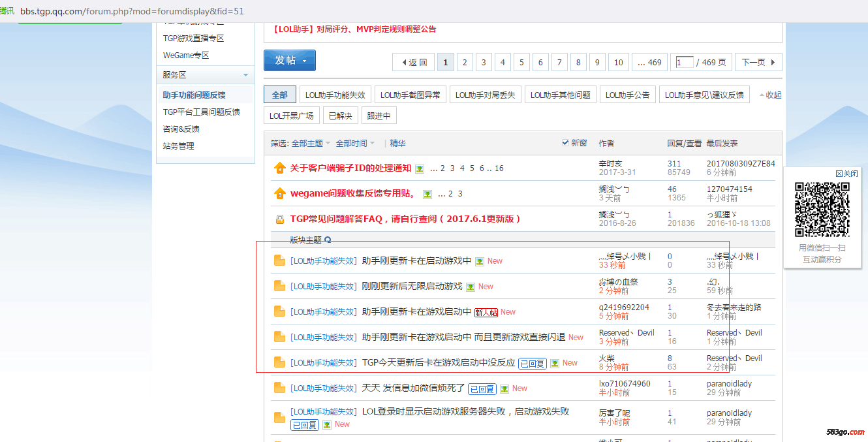Open WeGame专区 in the sidebar
Viewport: 868px width, 442px height.
click(x=186, y=55)
